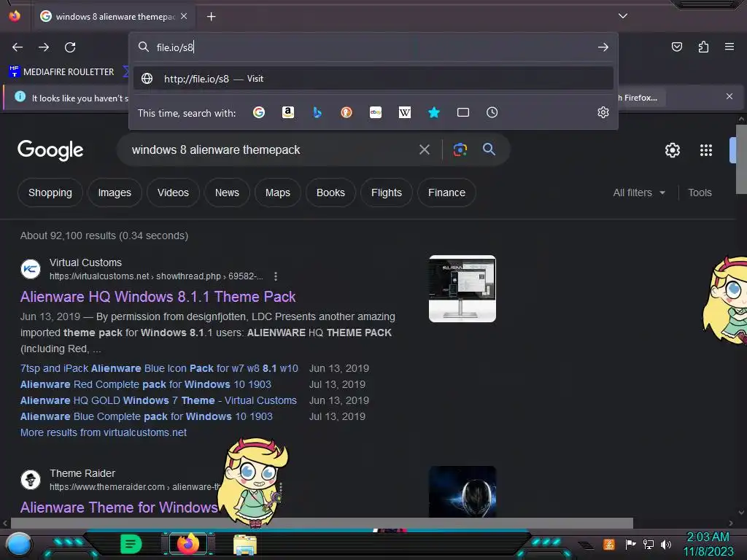Clear the Google search box

click(x=425, y=150)
